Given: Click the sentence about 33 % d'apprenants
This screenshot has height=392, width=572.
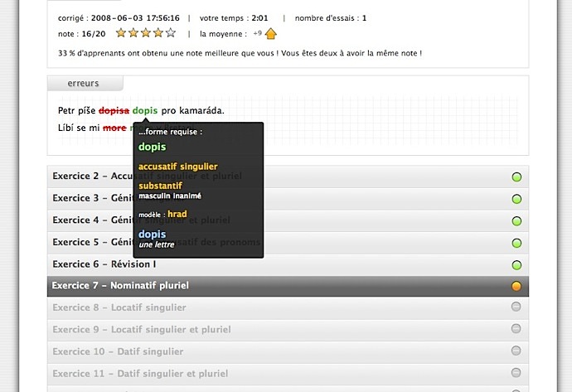Looking at the screenshot, I should point(240,53).
